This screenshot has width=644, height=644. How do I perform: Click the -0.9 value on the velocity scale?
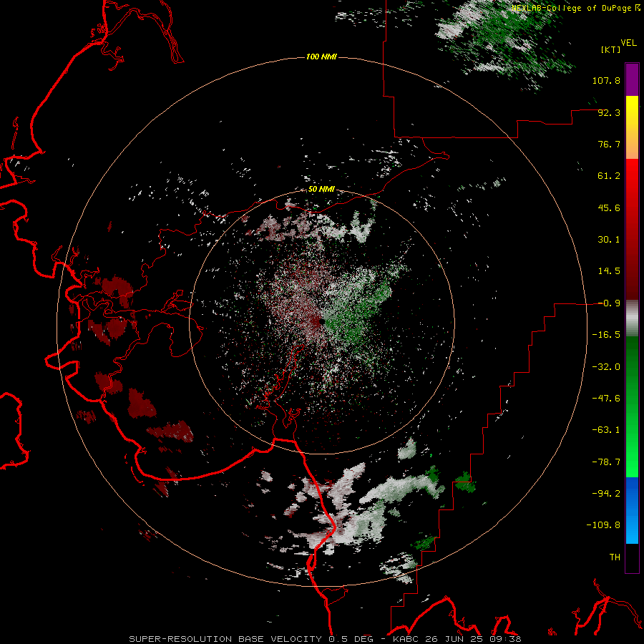point(609,303)
